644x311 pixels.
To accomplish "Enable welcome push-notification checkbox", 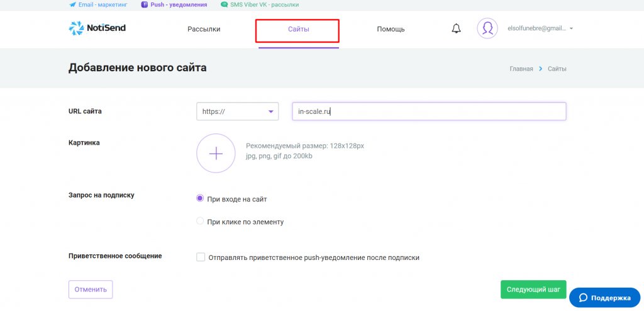I will click(x=201, y=257).
